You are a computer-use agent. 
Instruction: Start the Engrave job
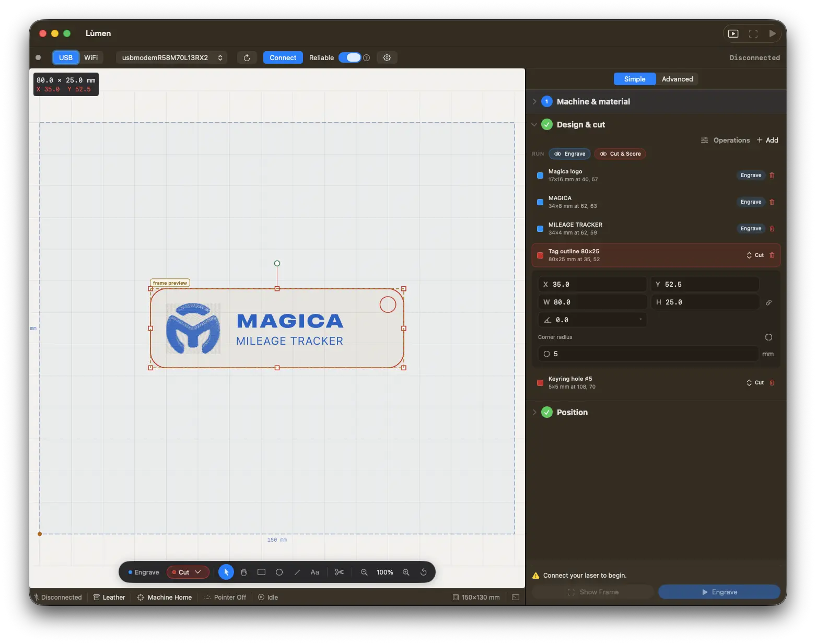pos(719,592)
